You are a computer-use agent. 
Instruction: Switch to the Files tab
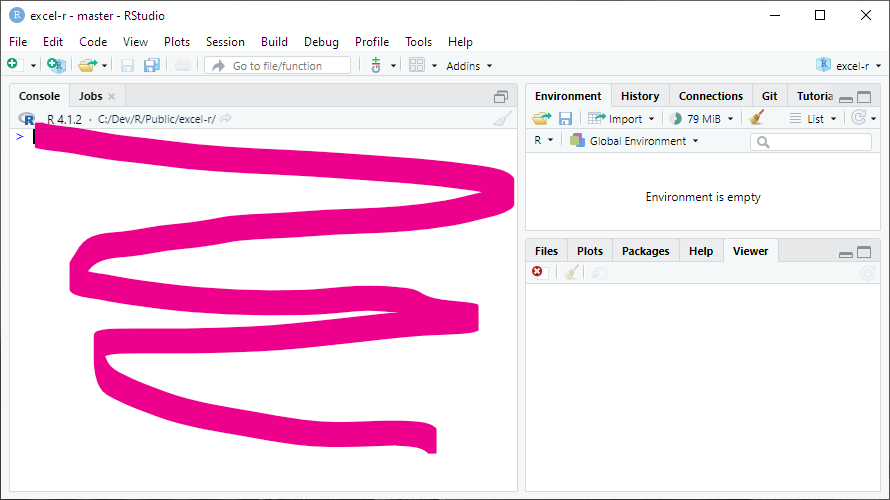[547, 251]
